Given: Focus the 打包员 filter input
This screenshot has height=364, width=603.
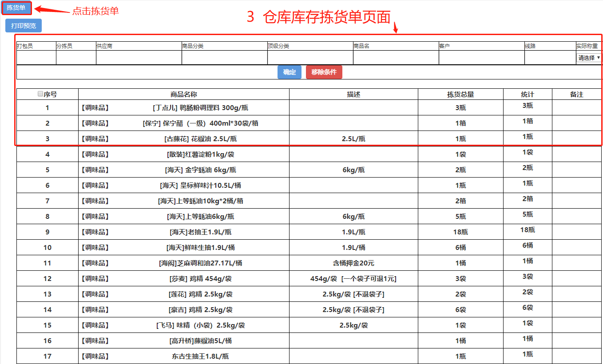Looking at the screenshot, I should (x=36, y=58).
